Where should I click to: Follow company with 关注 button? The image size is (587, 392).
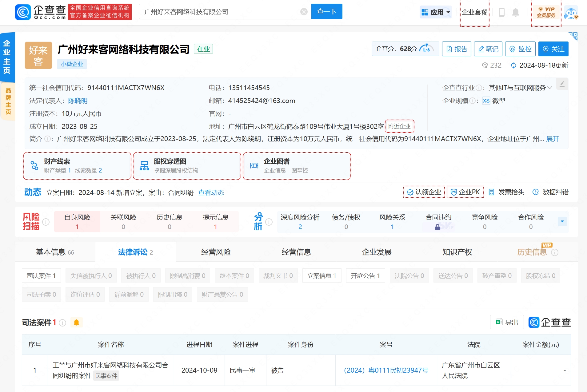coord(553,49)
